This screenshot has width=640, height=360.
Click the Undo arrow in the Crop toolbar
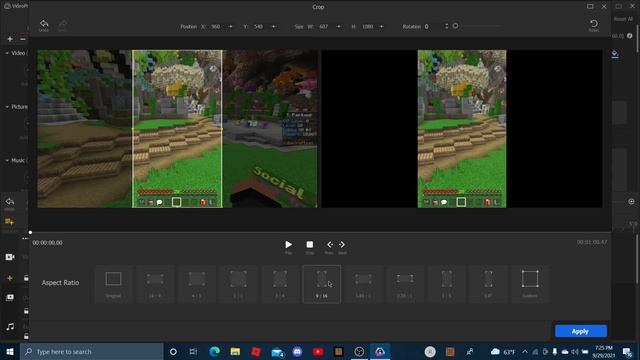(x=44, y=24)
